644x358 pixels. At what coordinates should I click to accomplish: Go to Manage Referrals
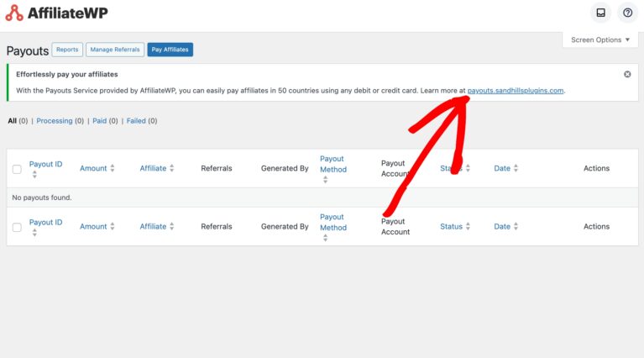115,50
